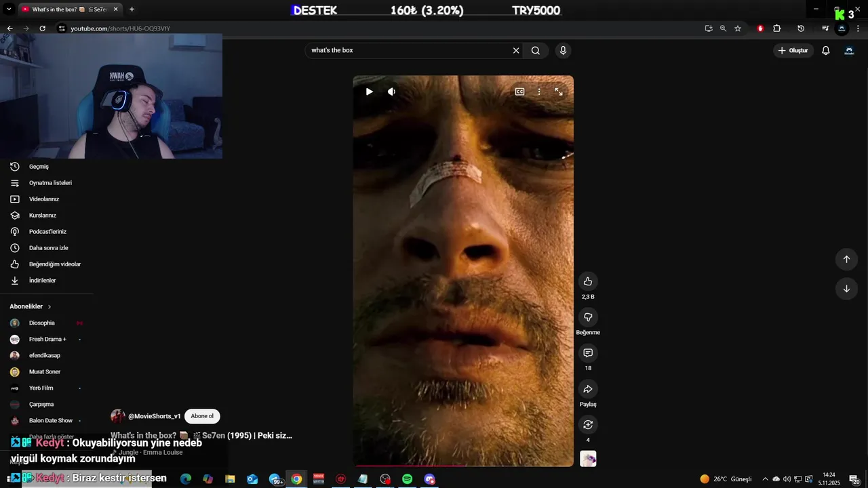The width and height of the screenshot is (868, 488).
Task: Open the site information icon in address bar
Action: click(x=62, y=28)
